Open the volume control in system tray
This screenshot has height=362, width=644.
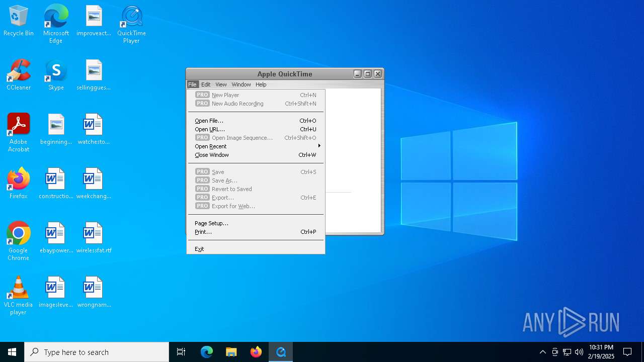(x=579, y=352)
